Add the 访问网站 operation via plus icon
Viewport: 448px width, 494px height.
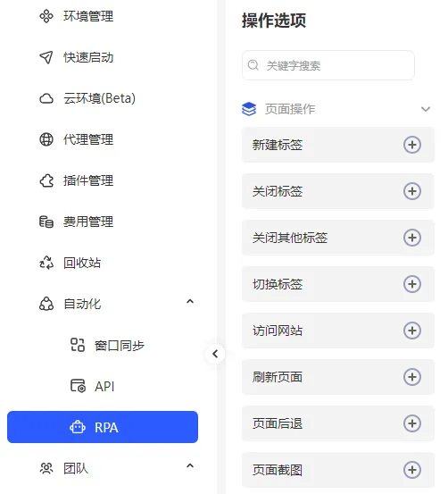pyautogui.click(x=412, y=331)
